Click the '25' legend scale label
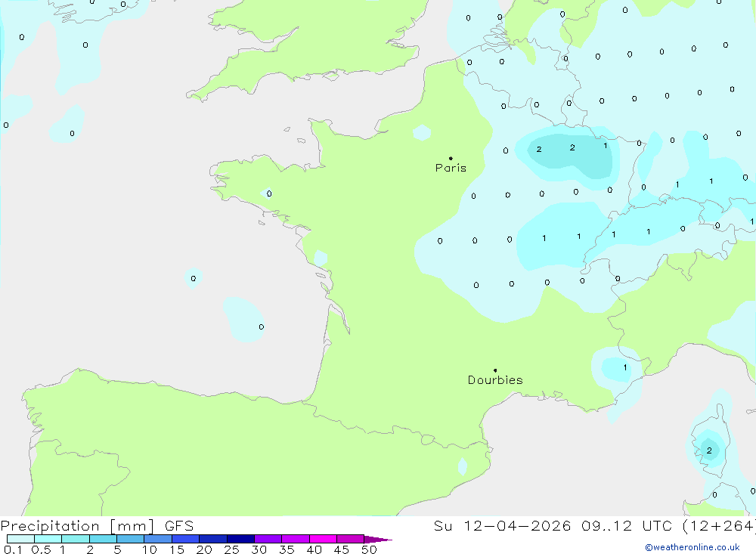756x554 pixels. (232, 549)
